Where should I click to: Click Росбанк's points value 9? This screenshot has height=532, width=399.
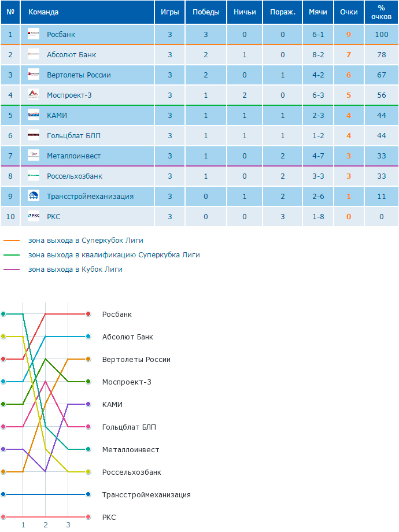(x=349, y=35)
